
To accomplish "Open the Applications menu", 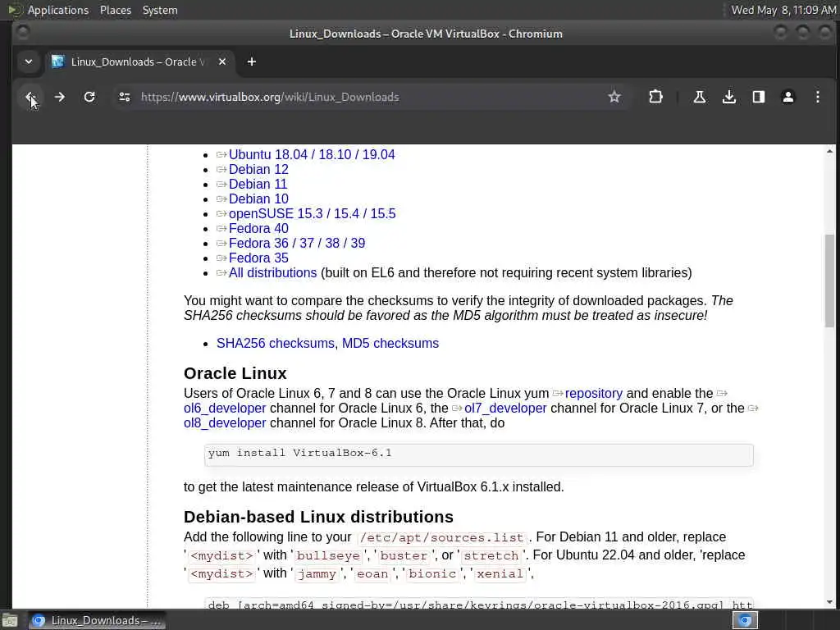I will [58, 10].
